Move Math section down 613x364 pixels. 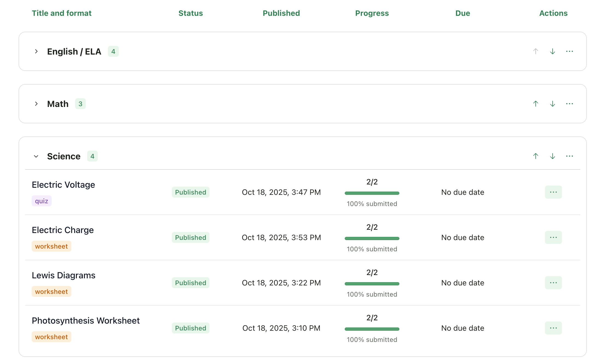552,104
